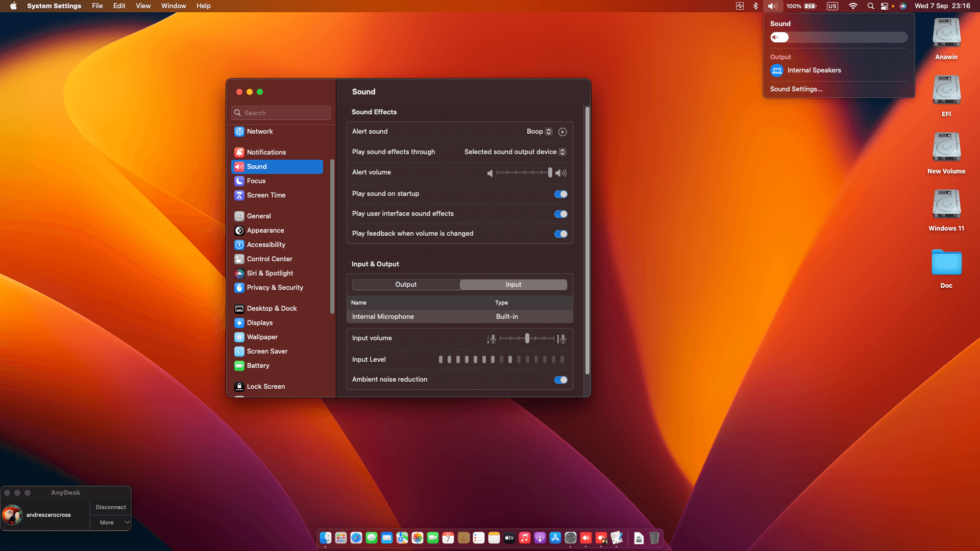Click the volume icon in the menu bar

click(773, 6)
